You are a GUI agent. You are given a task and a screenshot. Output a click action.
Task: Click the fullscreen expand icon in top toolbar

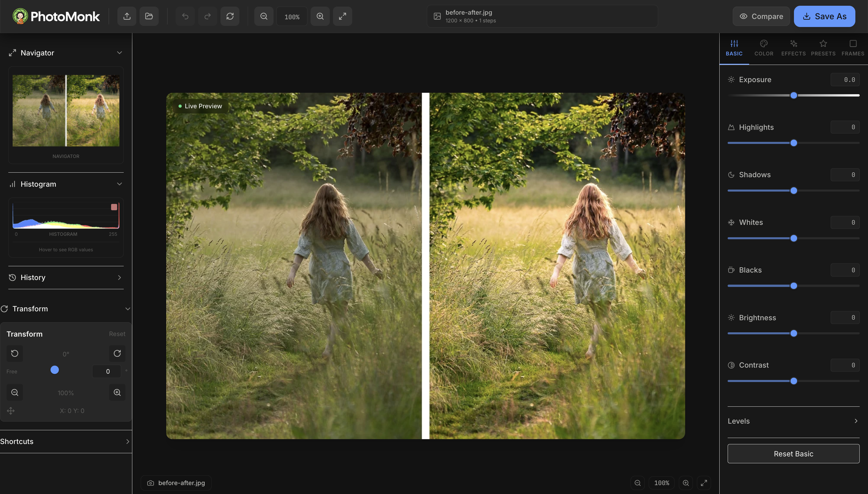pyautogui.click(x=342, y=16)
